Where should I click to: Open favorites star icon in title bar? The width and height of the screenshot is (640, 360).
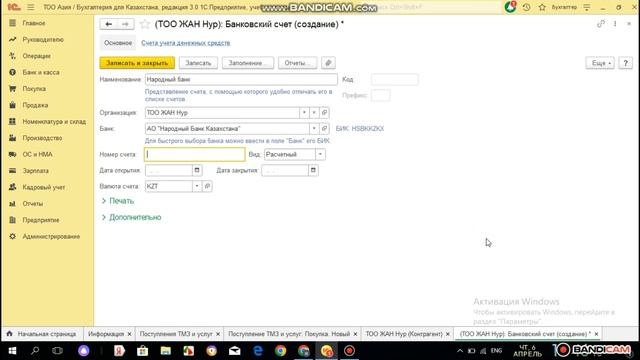(542, 7)
